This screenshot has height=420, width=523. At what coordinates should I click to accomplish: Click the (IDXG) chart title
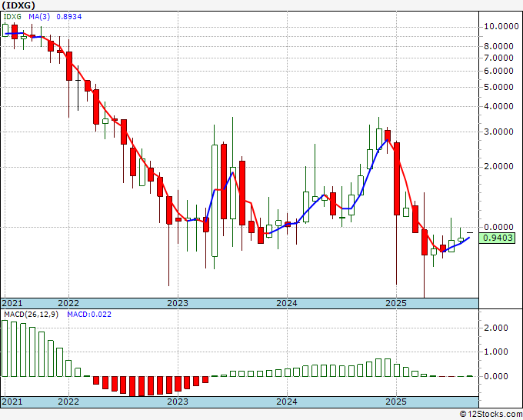coord(18,5)
